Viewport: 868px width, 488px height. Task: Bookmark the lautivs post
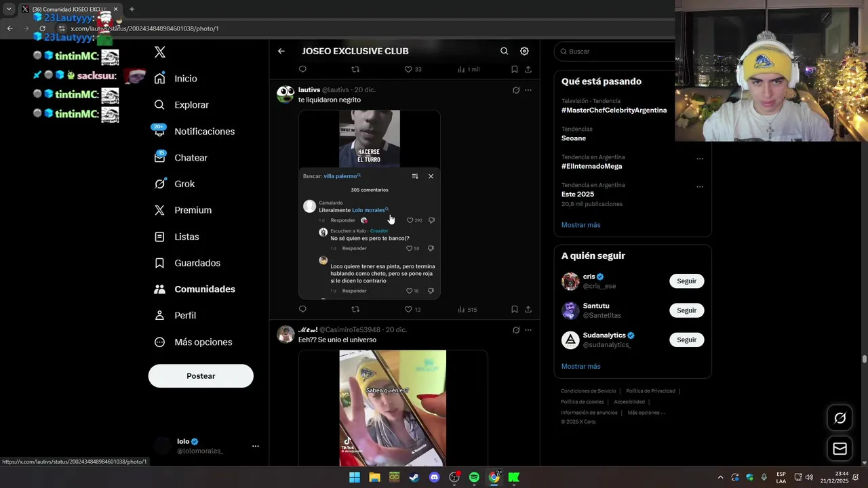click(x=514, y=309)
